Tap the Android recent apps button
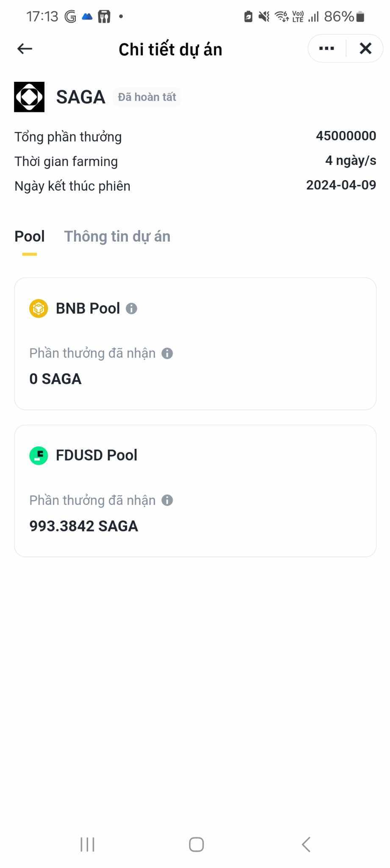 (x=88, y=844)
